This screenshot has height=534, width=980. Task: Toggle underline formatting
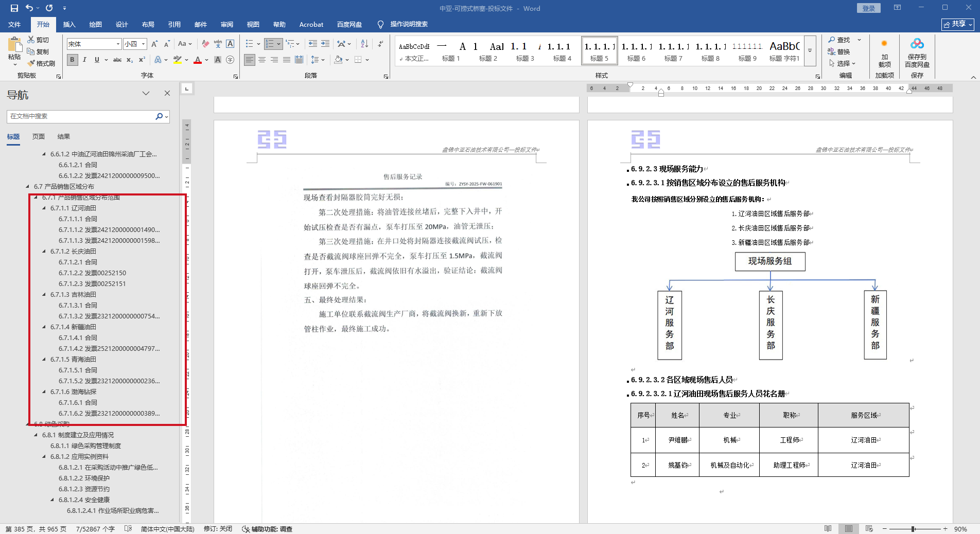pos(97,60)
